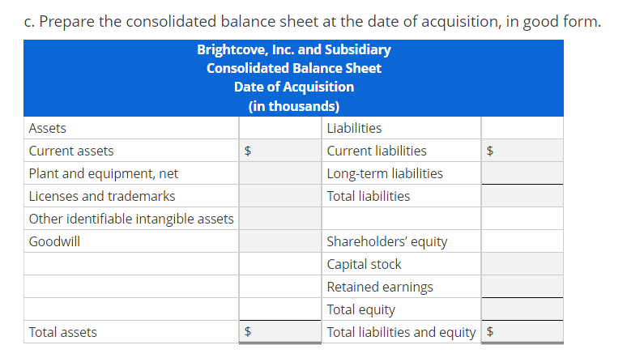Click the question text about consolidated balance sheet
This screenshot has height=358, width=644.
tap(313, 21)
